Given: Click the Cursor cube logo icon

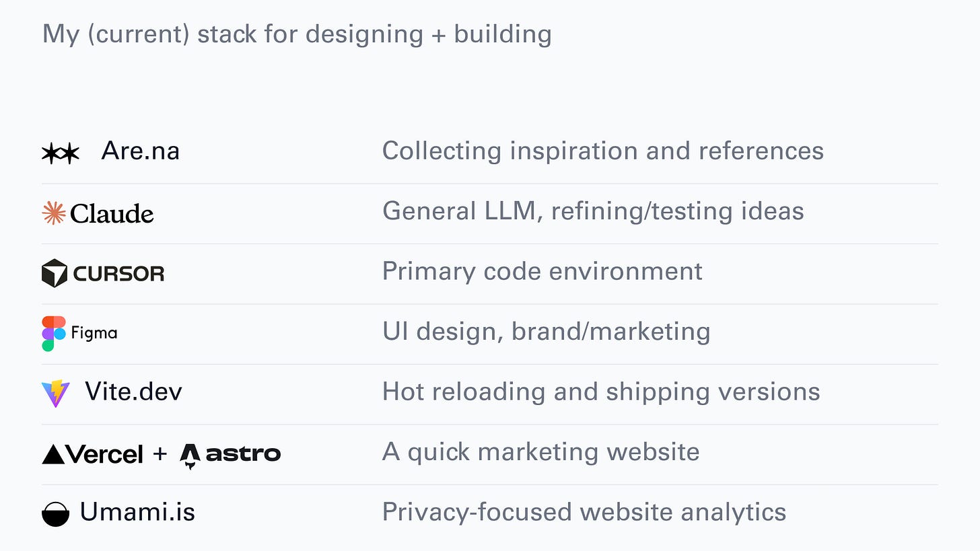Looking at the screenshot, I should [x=55, y=273].
